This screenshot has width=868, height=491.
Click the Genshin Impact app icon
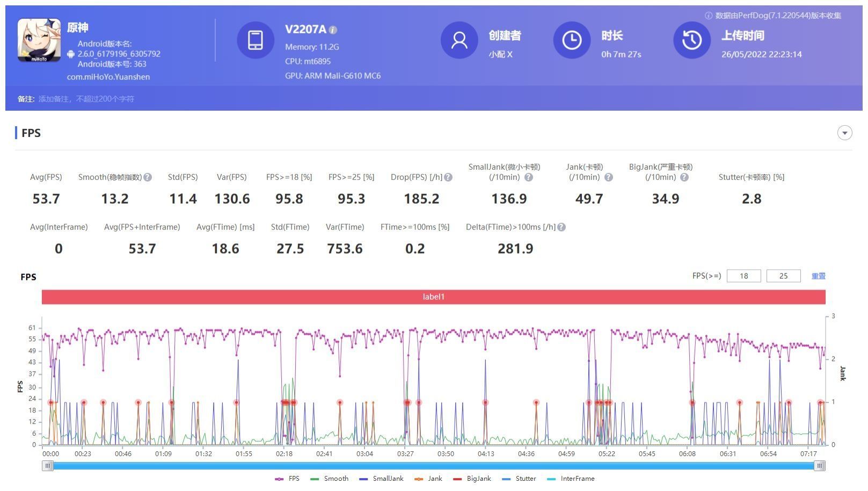coord(39,40)
